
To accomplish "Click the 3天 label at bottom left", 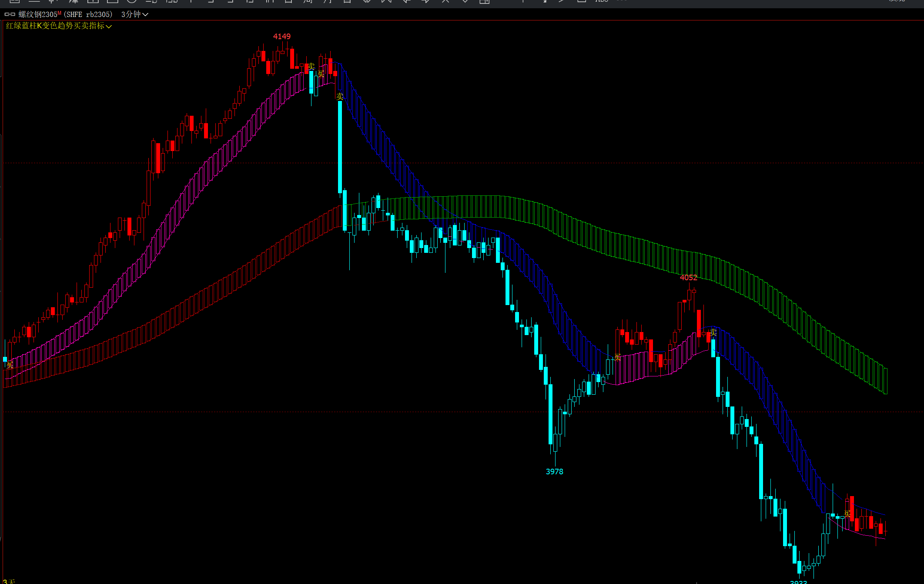I will [x=9, y=581].
